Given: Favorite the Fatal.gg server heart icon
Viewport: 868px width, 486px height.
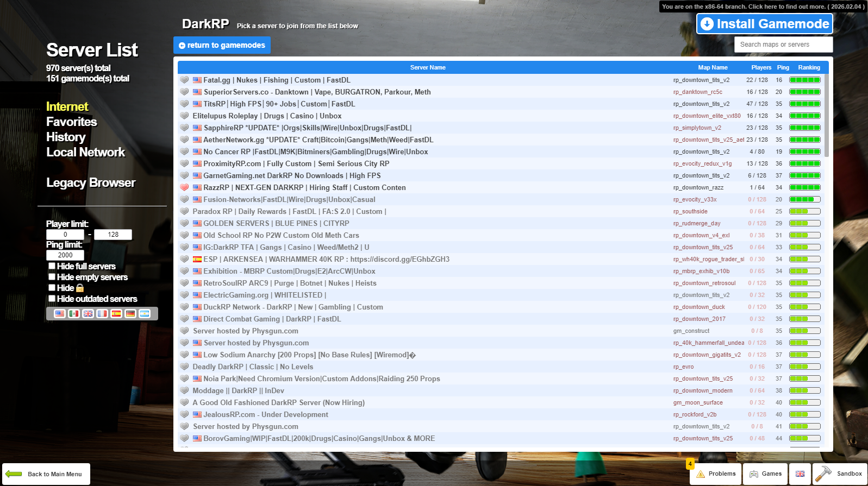Looking at the screenshot, I should [185, 80].
